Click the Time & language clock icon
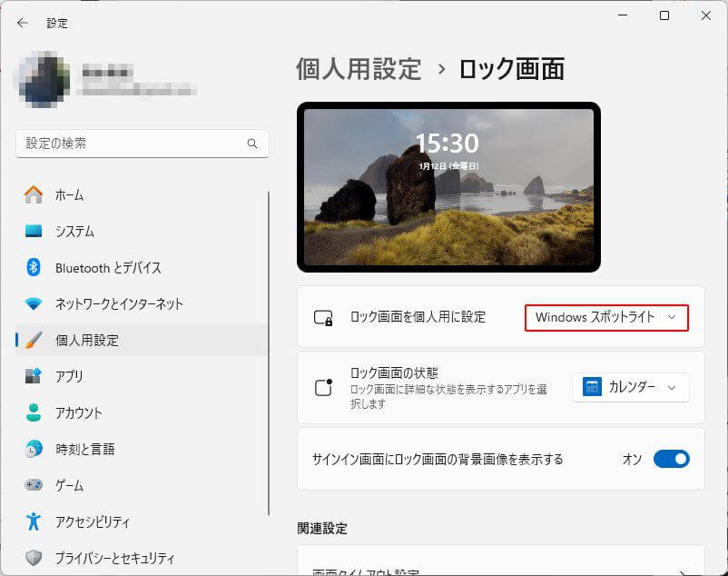This screenshot has height=576, width=728. (x=34, y=449)
